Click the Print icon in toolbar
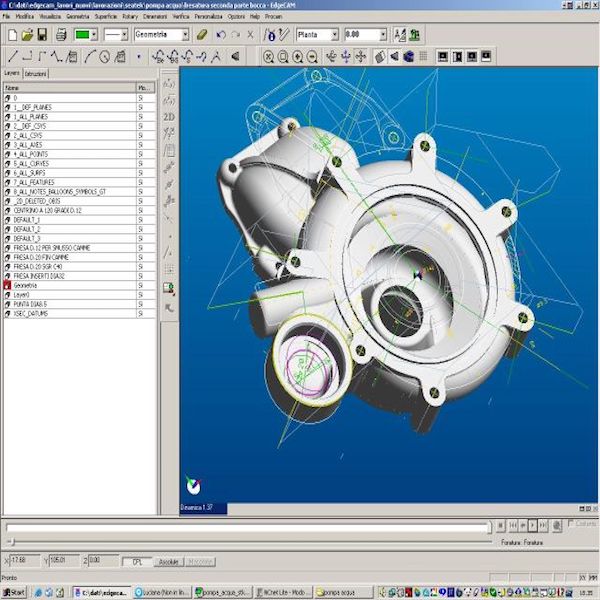Viewport: 600px width, 600px height. [60, 35]
